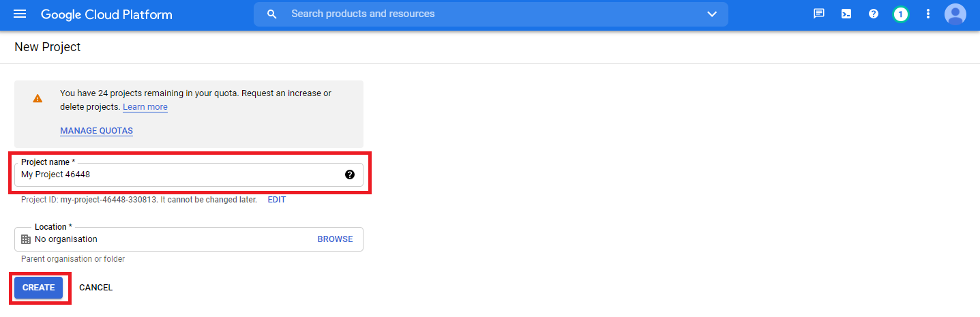Click the orange quota warning icon
The width and height of the screenshot is (980, 317).
point(38,98)
